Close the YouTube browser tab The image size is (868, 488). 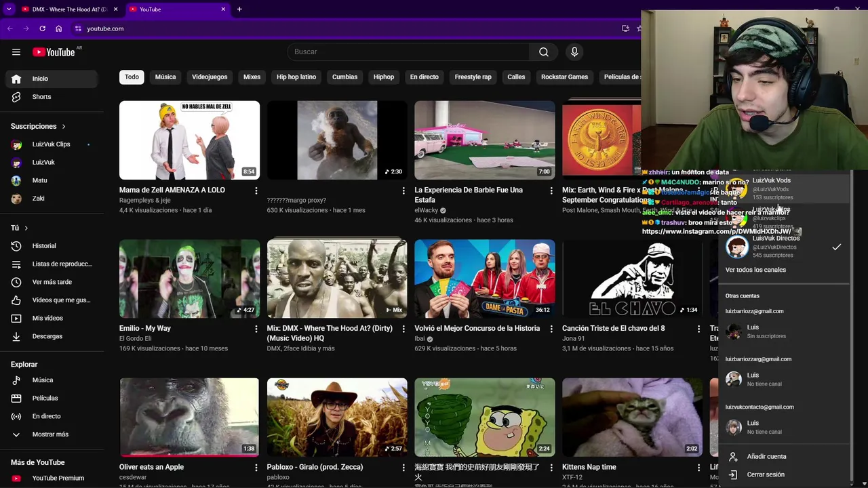(223, 9)
